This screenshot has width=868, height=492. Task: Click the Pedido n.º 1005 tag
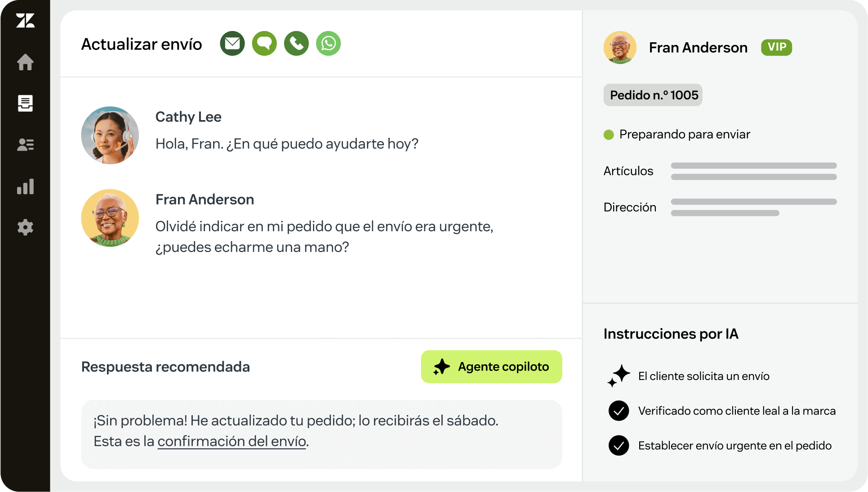653,95
